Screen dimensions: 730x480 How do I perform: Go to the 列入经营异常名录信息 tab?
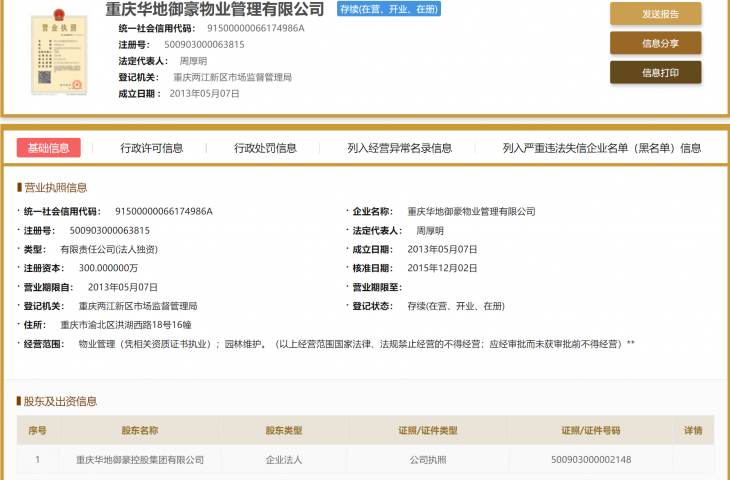point(399,148)
